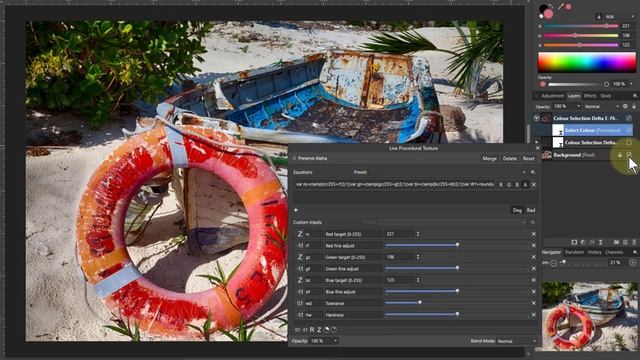Image resolution: width=640 pixels, height=360 pixels.
Task: Click the Red target value stepper
Action: point(417,234)
